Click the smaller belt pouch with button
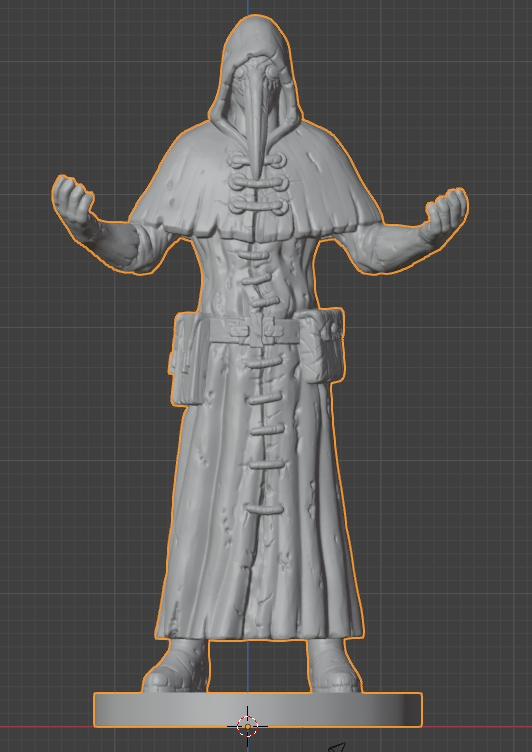 coord(321,345)
